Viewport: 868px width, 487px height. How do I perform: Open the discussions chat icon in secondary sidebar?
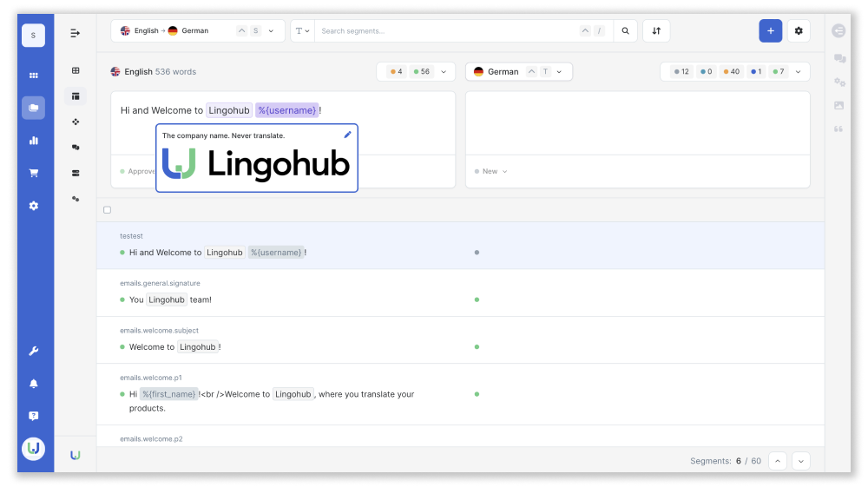pos(76,148)
